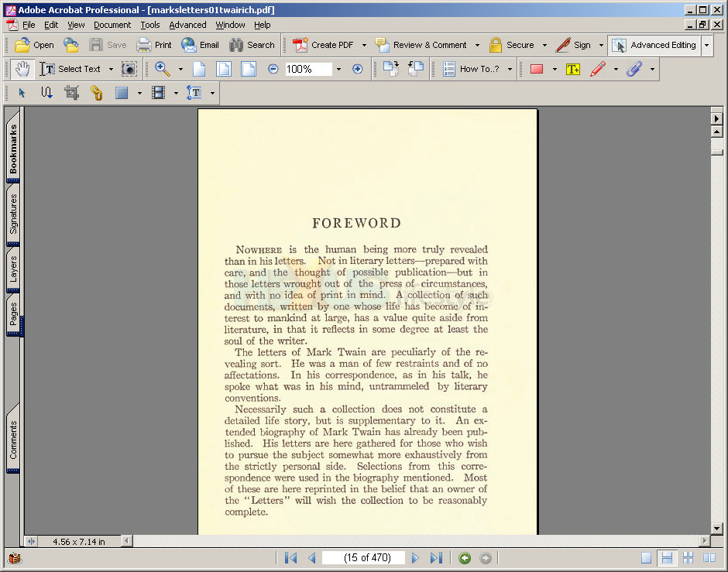Click the 100% zoom value field

[x=308, y=69]
